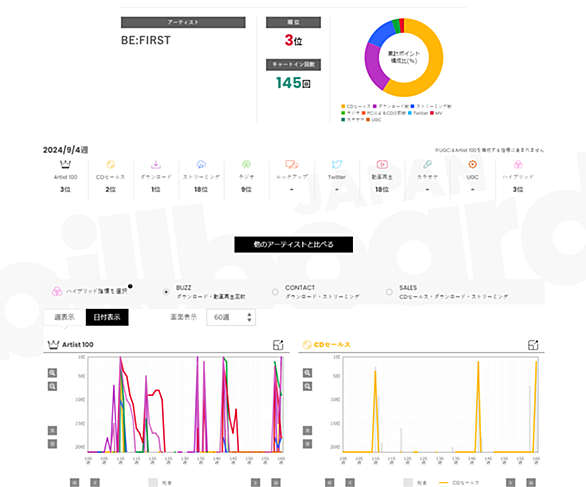Click the black info dot next to ハイブリッド指標を選択

[130, 286]
